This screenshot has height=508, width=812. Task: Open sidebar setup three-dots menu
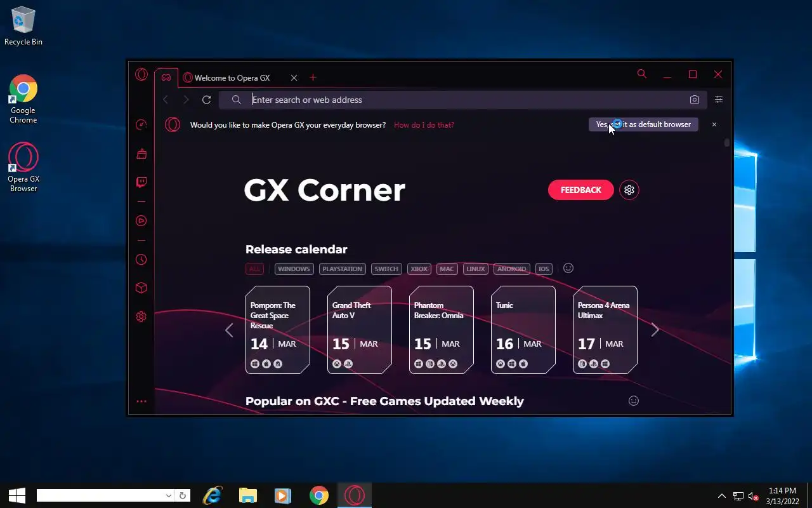141,401
